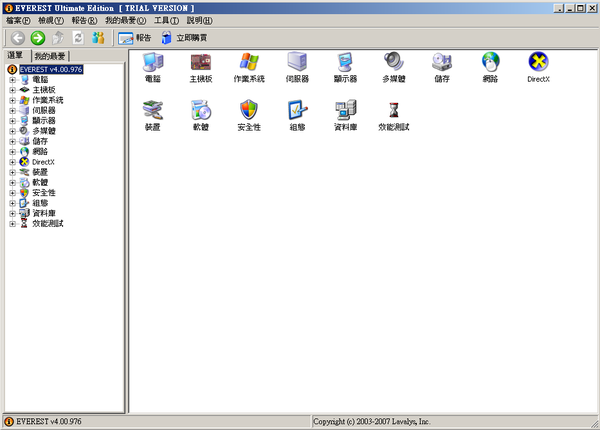The width and height of the screenshot is (600, 430).
Task: Open the 報告(R) menu
Action: click(x=84, y=20)
